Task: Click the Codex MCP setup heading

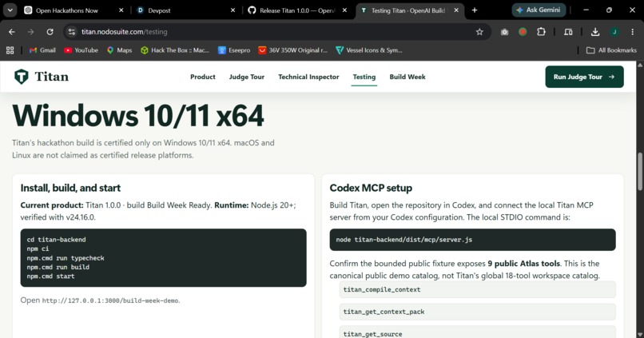Action: [x=371, y=188]
